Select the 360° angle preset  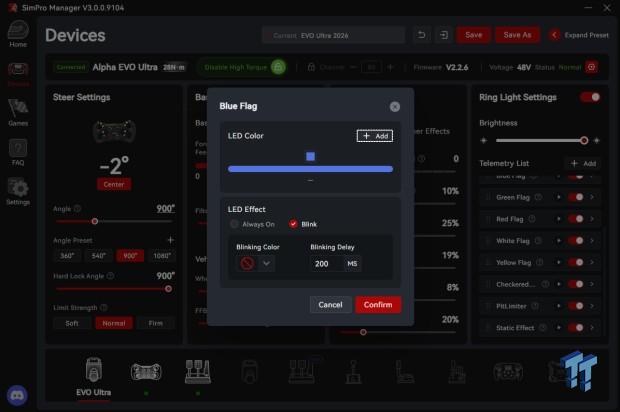point(67,256)
